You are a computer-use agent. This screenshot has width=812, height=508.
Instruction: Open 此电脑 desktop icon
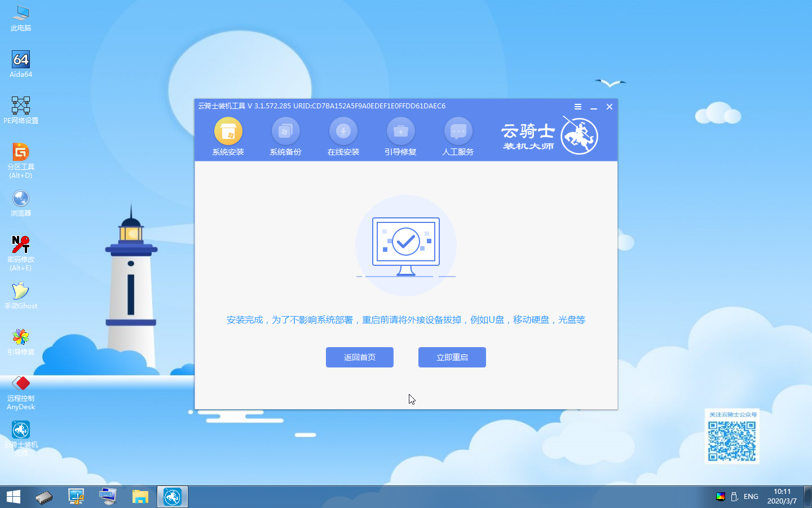(21, 19)
